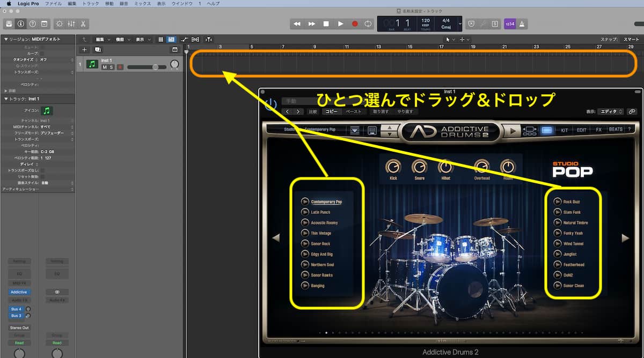This screenshot has width=644, height=358.
Task: Show the Toolbar icon in control bar
Action: coord(45,24)
